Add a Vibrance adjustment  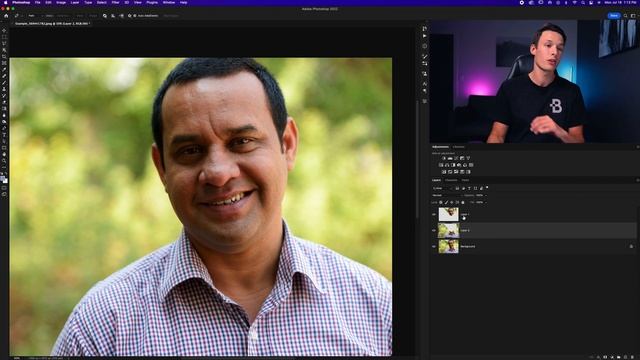468,158
